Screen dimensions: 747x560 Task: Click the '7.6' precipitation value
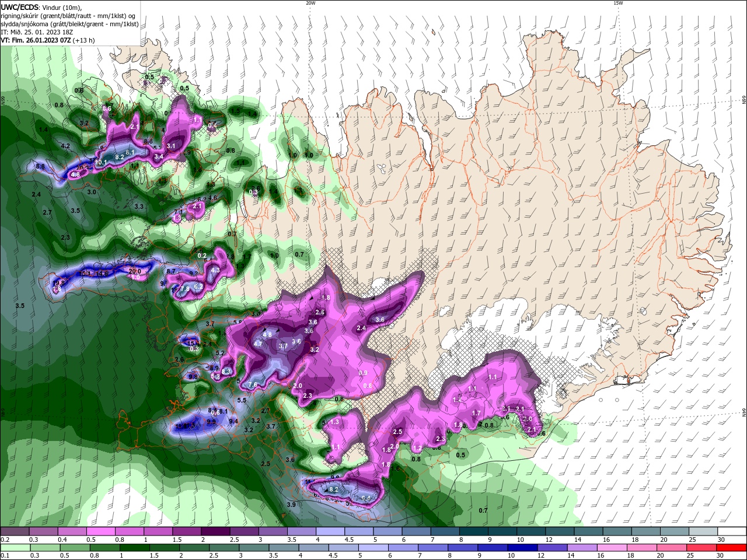(x=253, y=384)
